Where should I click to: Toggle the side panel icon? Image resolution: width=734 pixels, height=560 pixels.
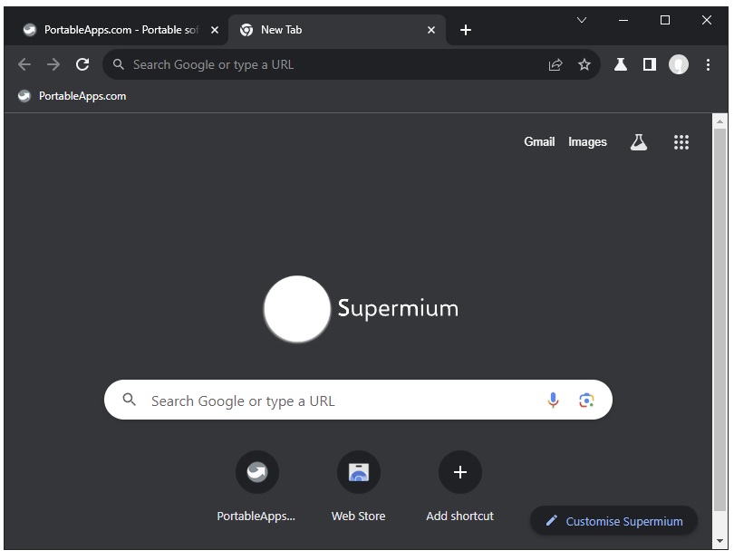pos(650,64)
